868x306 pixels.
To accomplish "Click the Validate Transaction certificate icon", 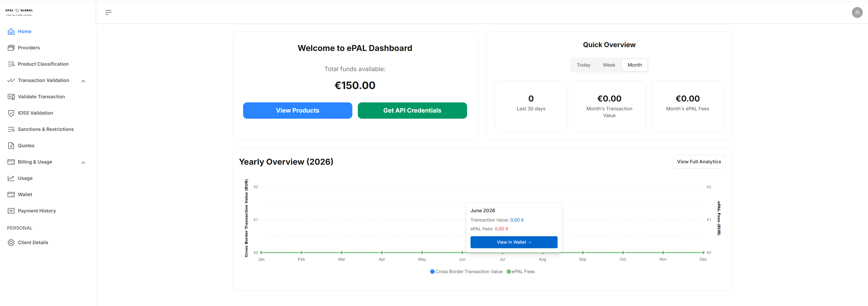I will point(11,97).
